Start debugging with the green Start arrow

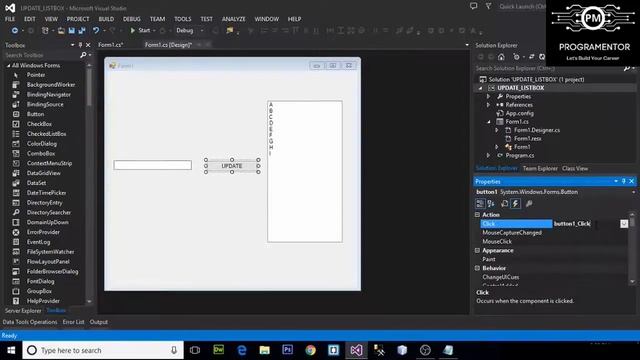point(133,31)
